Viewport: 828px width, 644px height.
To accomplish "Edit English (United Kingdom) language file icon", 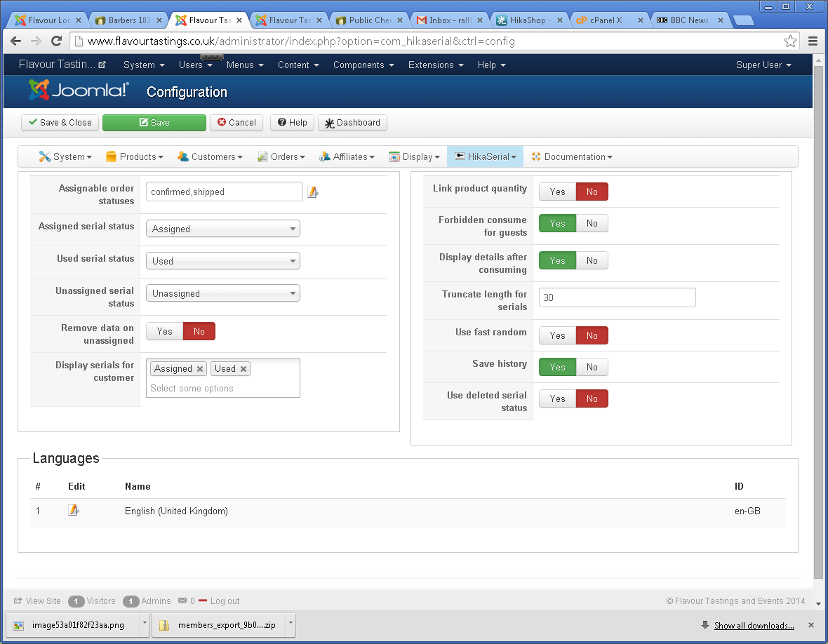I will [x=74, y=511].
